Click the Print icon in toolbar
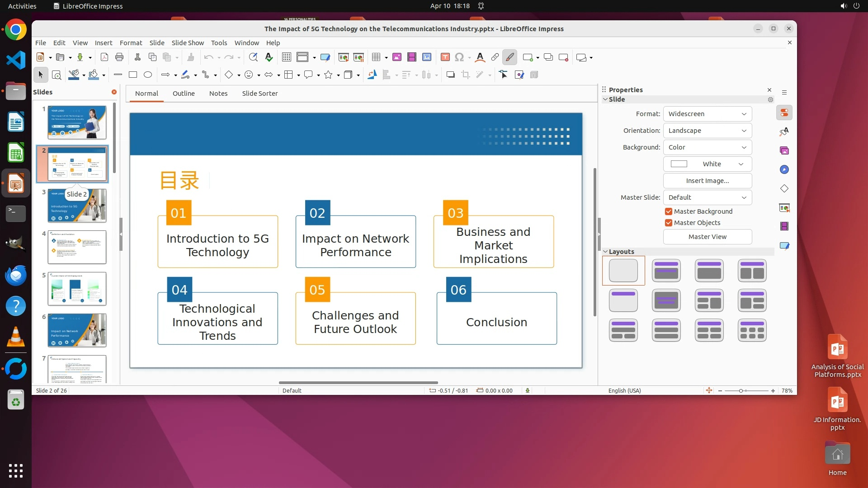 tap(119, 57)
